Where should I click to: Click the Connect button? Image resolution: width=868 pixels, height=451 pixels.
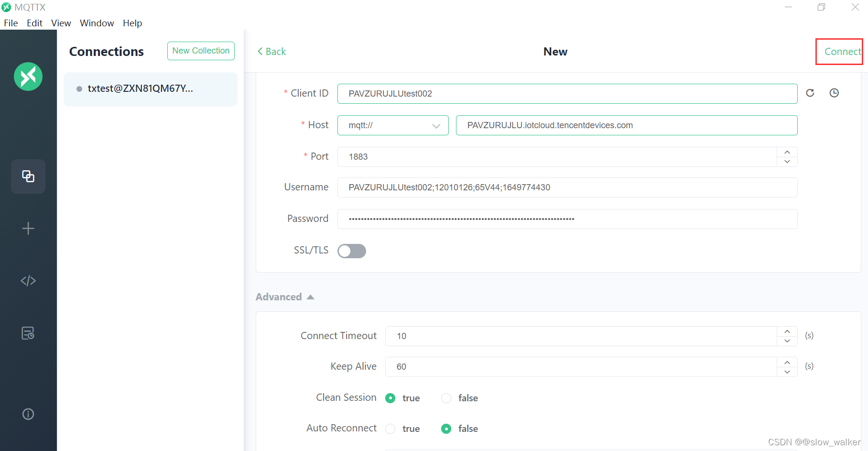coord(843,52)
